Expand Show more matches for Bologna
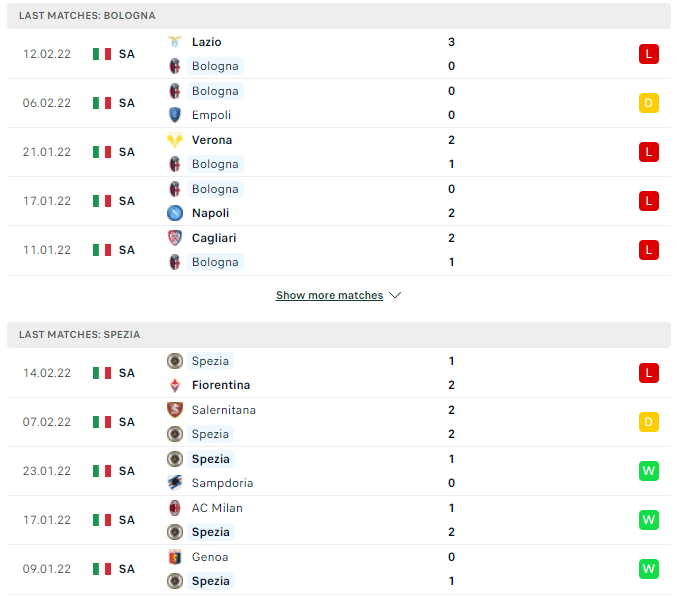Screen dimensions: 677x602 (x=329, y=295)
